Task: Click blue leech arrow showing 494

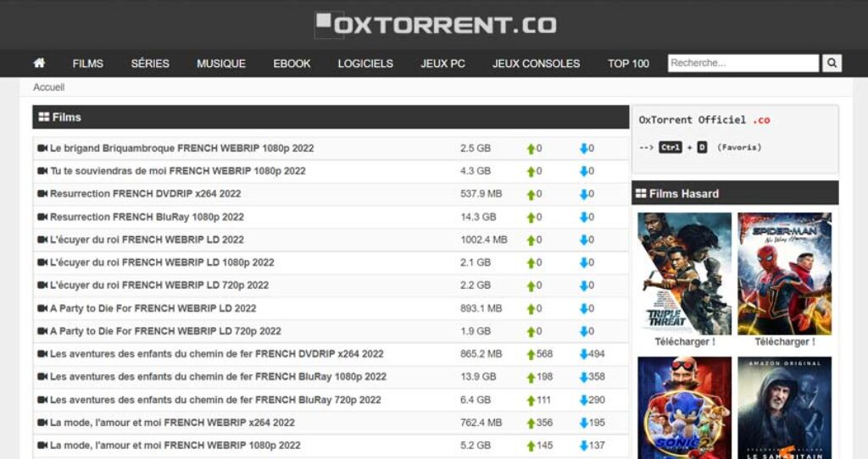Action: (x=583, y=355)
